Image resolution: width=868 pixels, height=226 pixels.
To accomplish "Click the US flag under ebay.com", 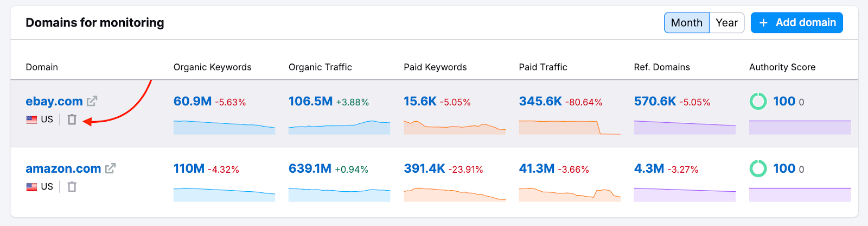I will point(32,120).
